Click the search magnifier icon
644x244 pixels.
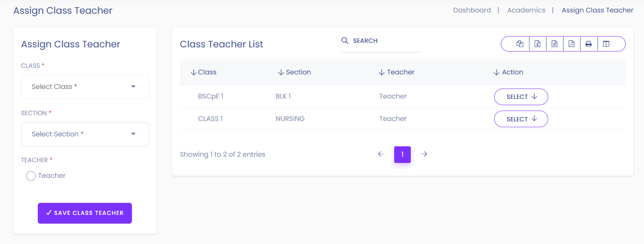pyautogui.click(x=345, y=40)
